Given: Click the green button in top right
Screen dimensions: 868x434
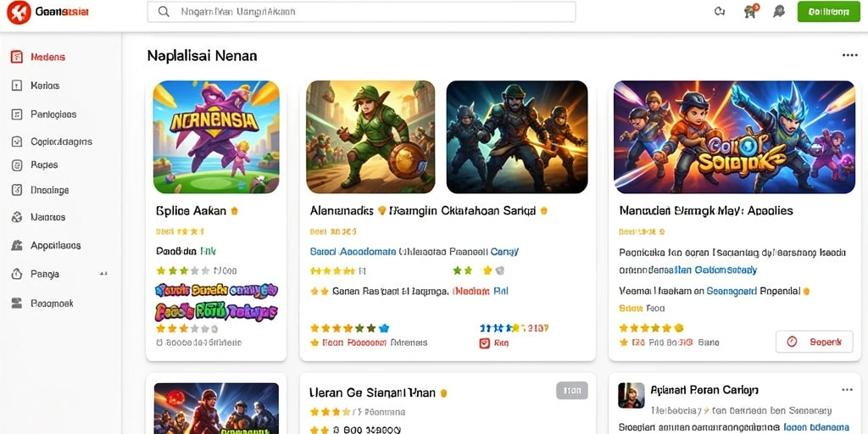Looking at the screenshot, I should click(x=829, y=12).
